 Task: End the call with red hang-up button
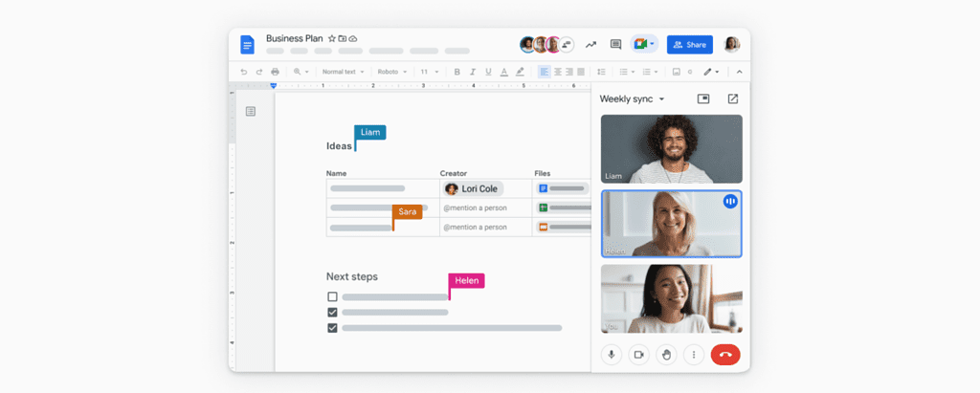coord(725,355)
